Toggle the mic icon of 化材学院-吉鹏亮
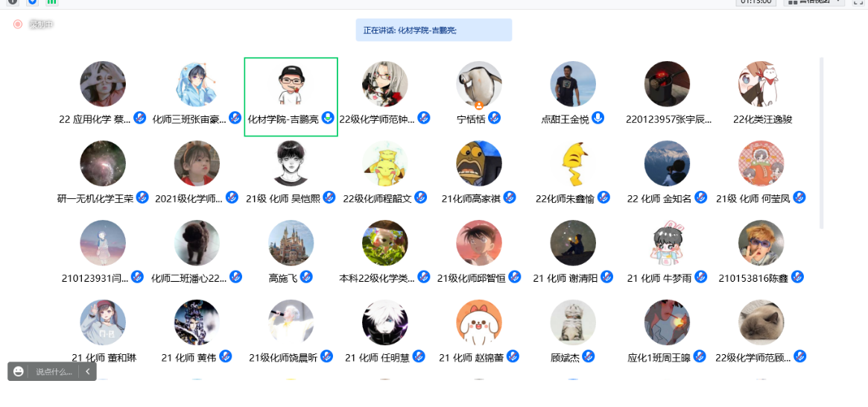 [329, 118]
